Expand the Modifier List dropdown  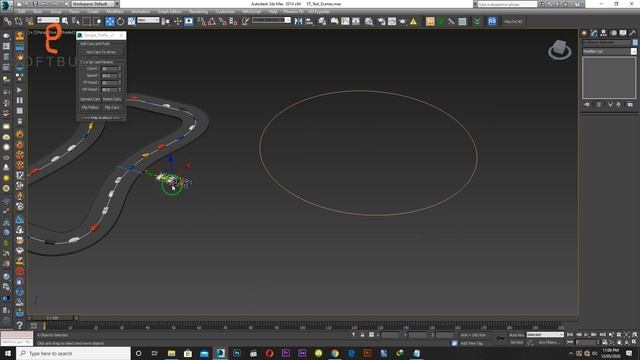pos(609,51)
